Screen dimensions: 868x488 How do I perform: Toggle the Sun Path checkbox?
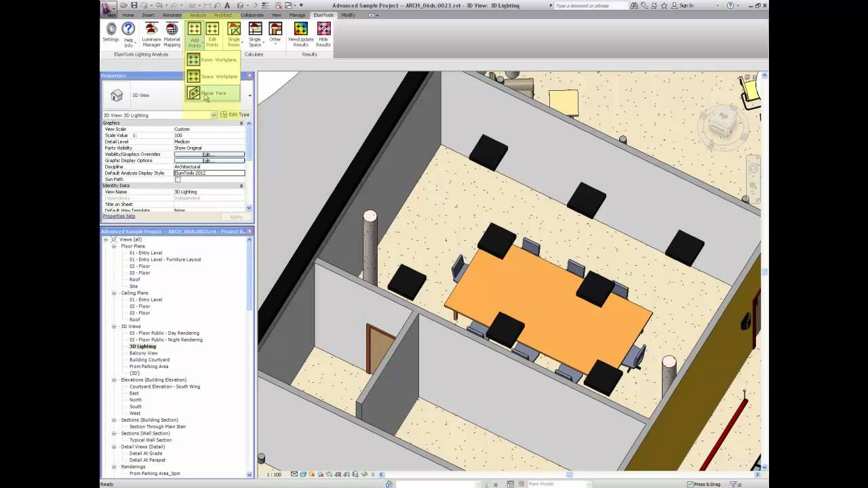pos(178,180)
